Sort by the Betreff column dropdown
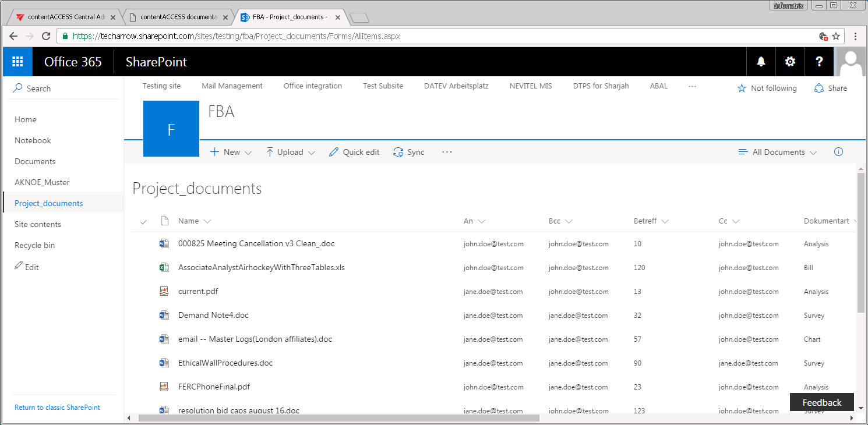 click(665, 221)
